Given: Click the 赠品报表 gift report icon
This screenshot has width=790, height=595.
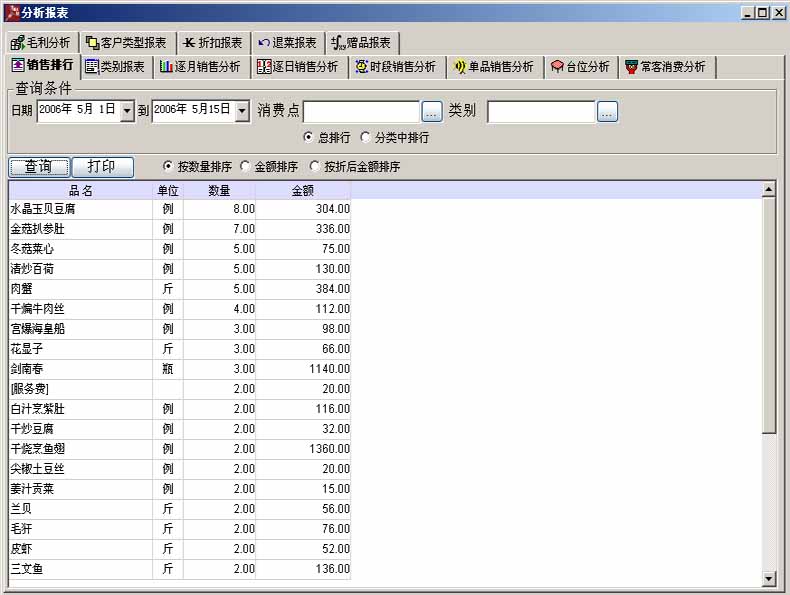Looking at the screenshot, I should click(338, 43).
